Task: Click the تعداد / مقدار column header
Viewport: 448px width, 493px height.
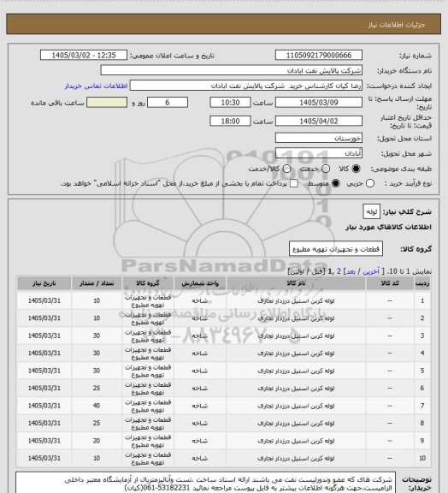Action: pyautogui.click(x=97, y=283)
